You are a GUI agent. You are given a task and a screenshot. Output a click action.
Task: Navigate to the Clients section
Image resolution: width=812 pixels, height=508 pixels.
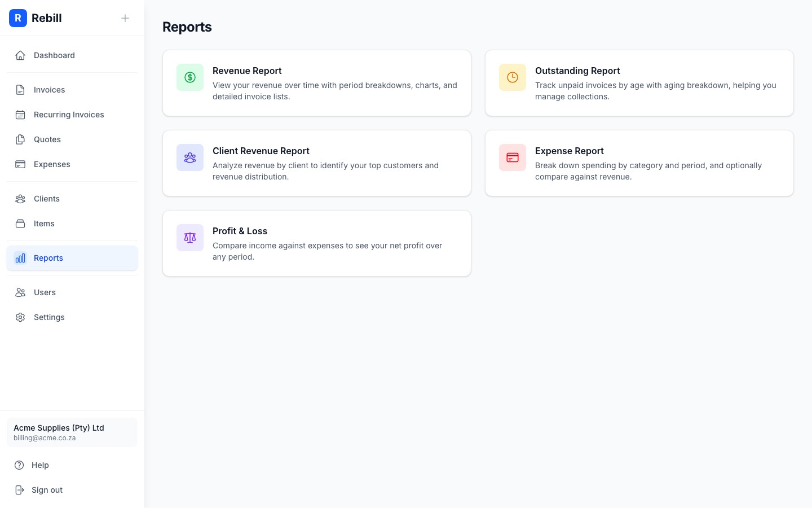[46, 199]
